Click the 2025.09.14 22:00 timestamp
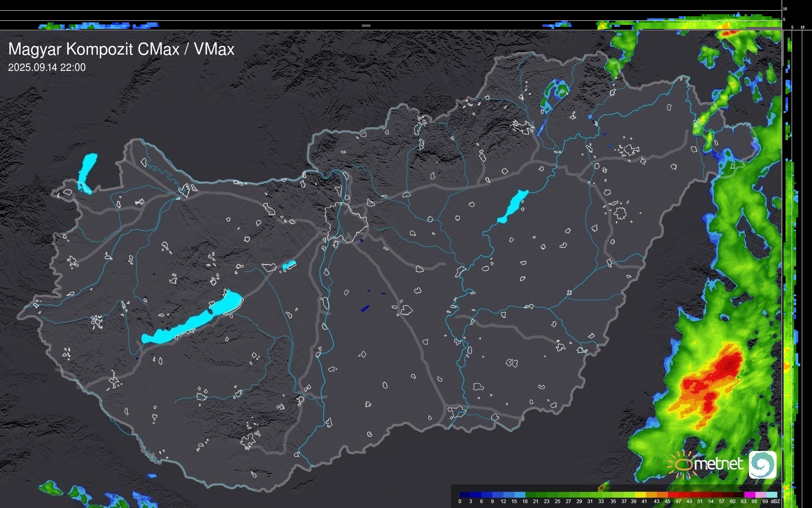This screenshot has height=508, width=812. pos(47,68)
